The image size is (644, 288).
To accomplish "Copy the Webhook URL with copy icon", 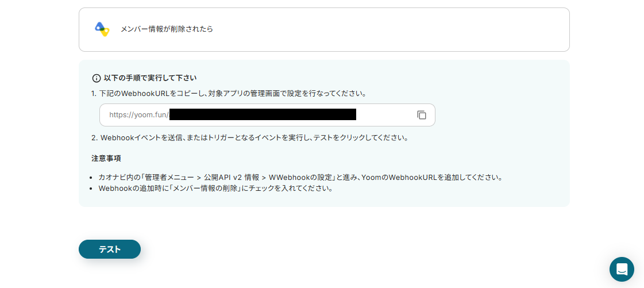I will [422, 115].
